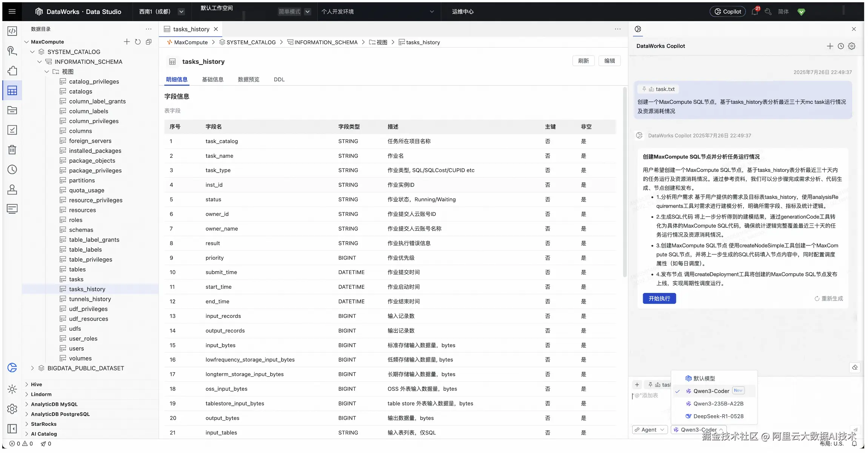Select the tunnels_history view in tree
The height and width of the screenshot is (453, 868).
[x=90, y=299]
